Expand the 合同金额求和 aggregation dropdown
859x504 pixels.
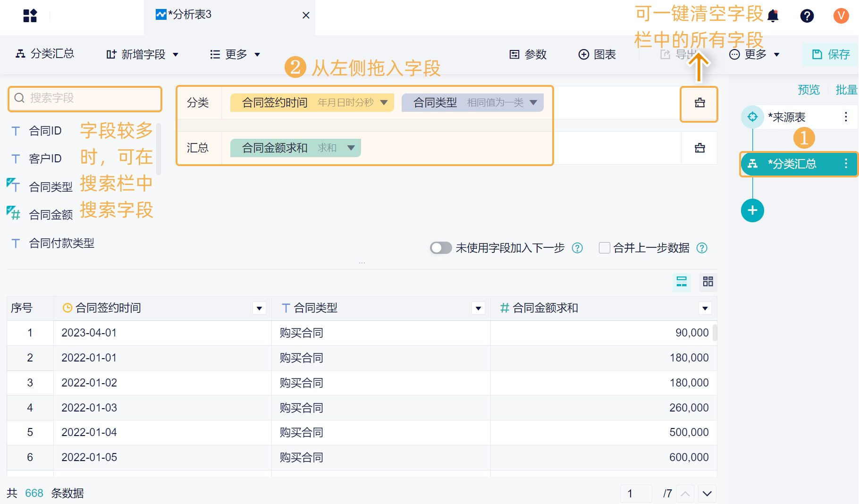click(x=351, y=148)
